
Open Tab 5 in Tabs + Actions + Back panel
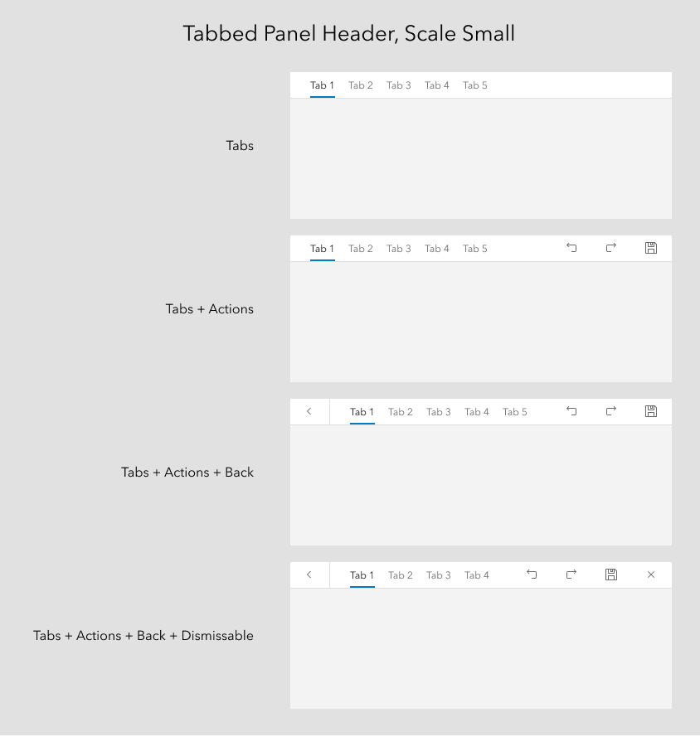point(515,412)
